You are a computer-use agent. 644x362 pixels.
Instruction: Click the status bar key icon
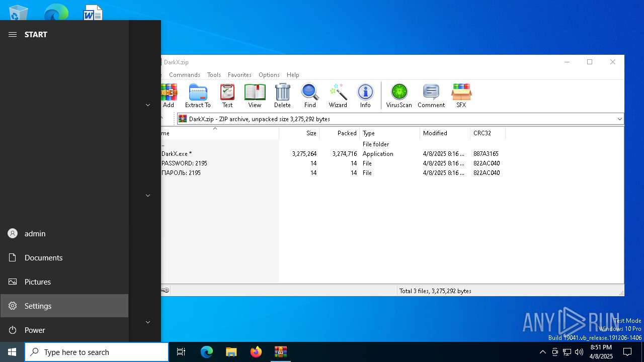tap(166, 290)
